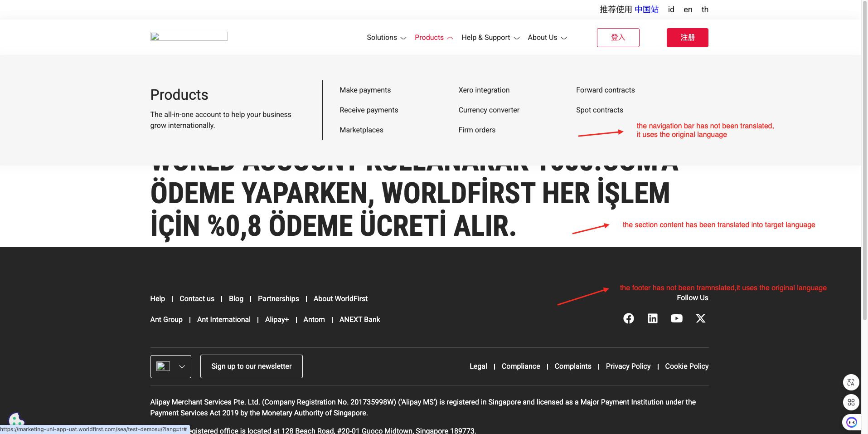
Task: Open the Privacy Policy footer link
Action: click(628, 366)
